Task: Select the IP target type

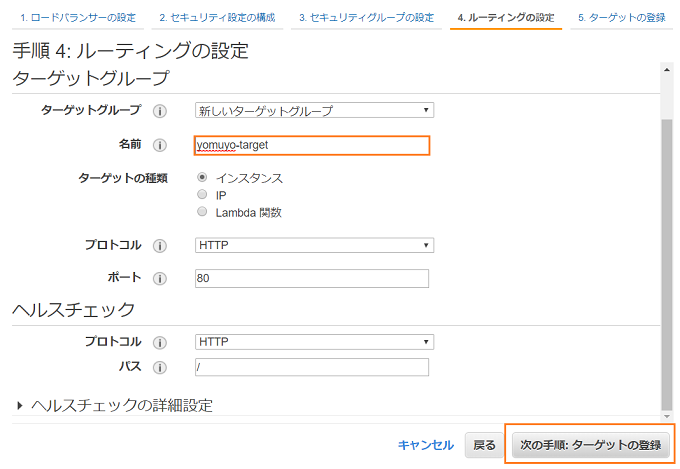Action: (203, 195)
